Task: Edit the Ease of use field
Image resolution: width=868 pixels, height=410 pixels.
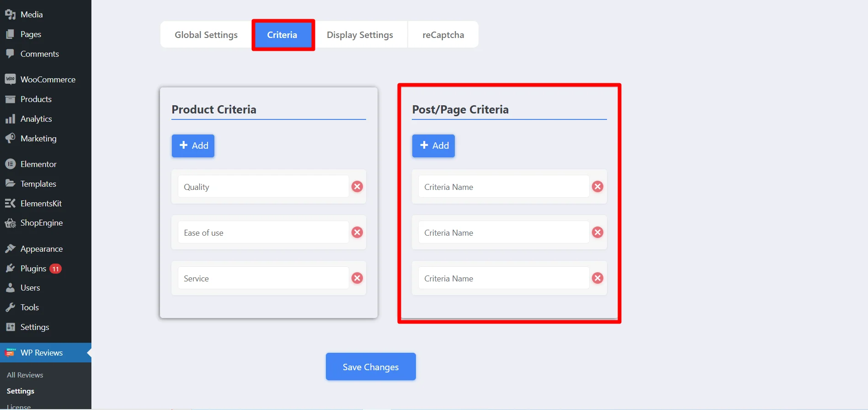Action: coord(263,232)
